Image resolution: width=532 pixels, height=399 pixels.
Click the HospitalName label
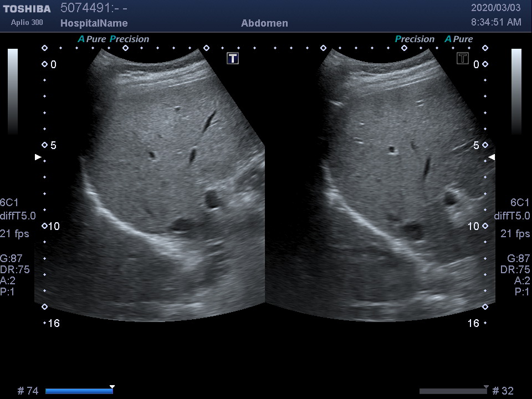click(94, 23)
